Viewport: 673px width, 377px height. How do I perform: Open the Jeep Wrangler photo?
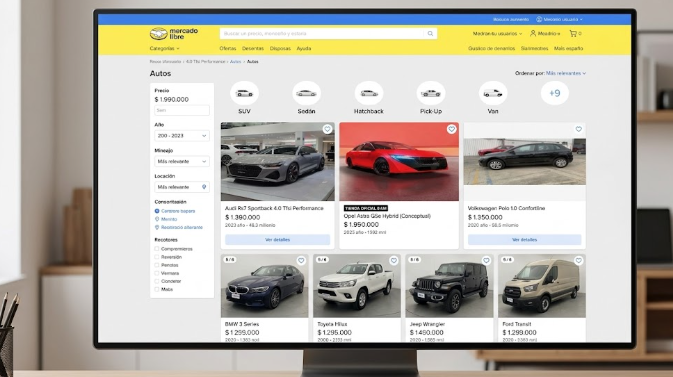coord(449,286)
